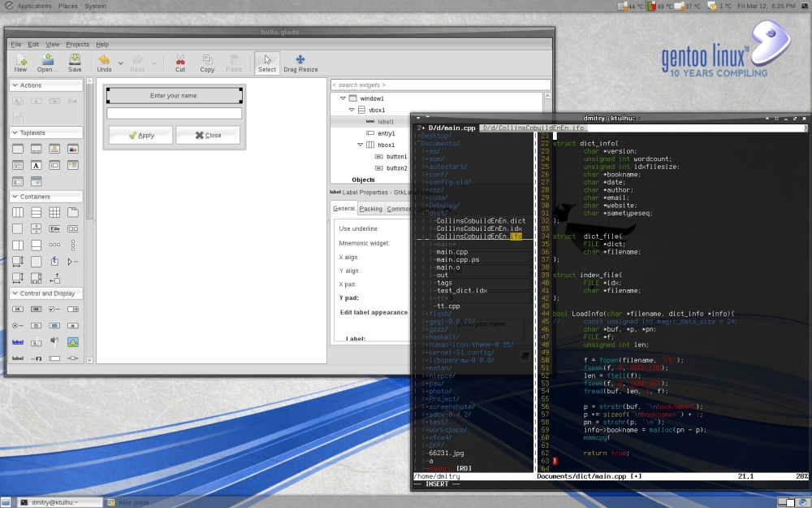812x508 pixels.
Task: Select the Vertical Button Box icon
Action: click(73, 245)
